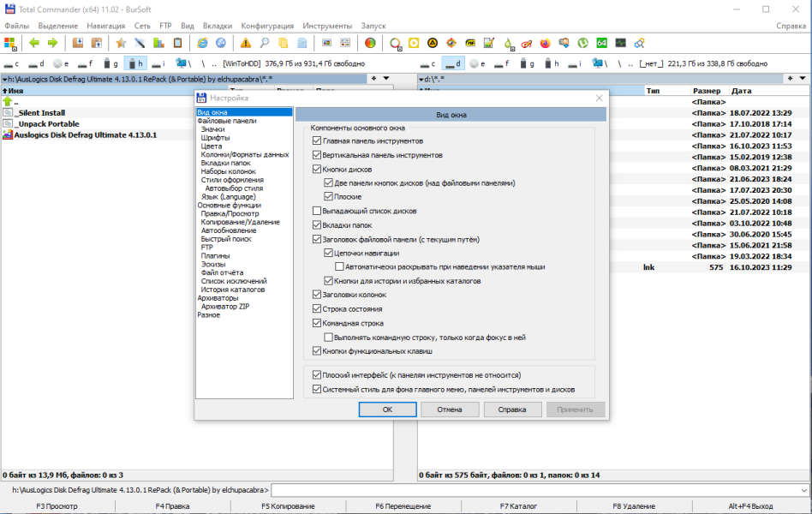This screenshot has width=812, height=514.
Task: Launch Internet Explorer from the toolbar
Action: point(202,43)
